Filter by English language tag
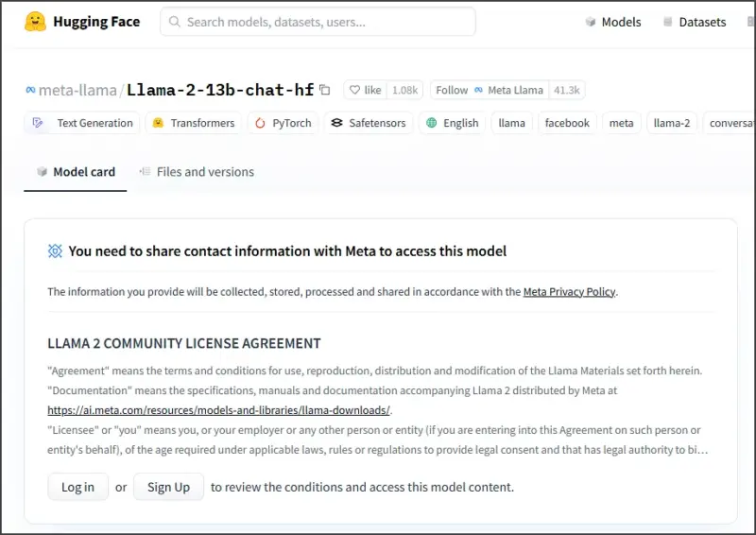The width and height of the screenshot is (756, 535). click(x=452, y=123)
